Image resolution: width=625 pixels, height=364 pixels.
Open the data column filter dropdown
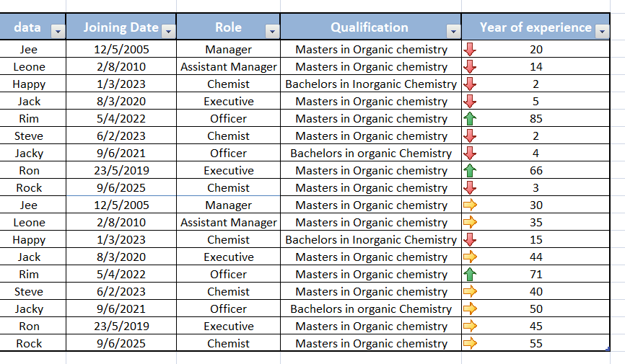(58, 31)
